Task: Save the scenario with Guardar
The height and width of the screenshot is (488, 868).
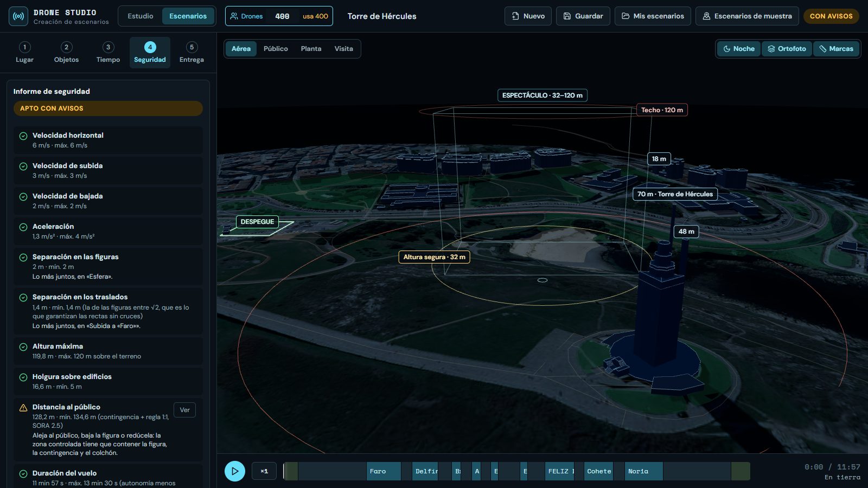Action: 583,16
